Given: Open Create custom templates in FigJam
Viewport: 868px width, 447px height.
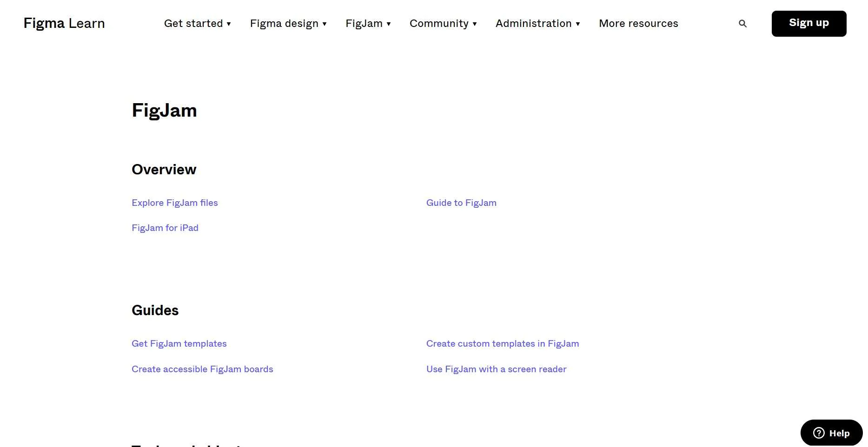Looking at the screenshot, I should (503, 343).
